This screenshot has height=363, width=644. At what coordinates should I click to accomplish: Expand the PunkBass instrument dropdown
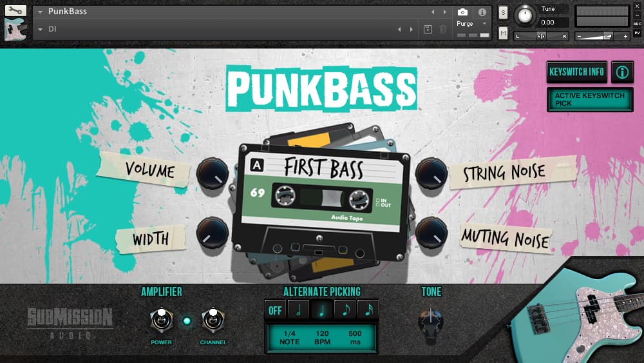tap(41, 12)
